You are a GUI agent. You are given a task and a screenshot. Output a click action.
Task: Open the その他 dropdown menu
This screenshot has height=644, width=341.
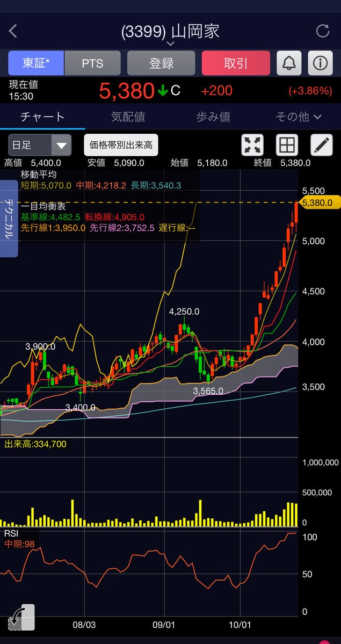tap(298, 117)
